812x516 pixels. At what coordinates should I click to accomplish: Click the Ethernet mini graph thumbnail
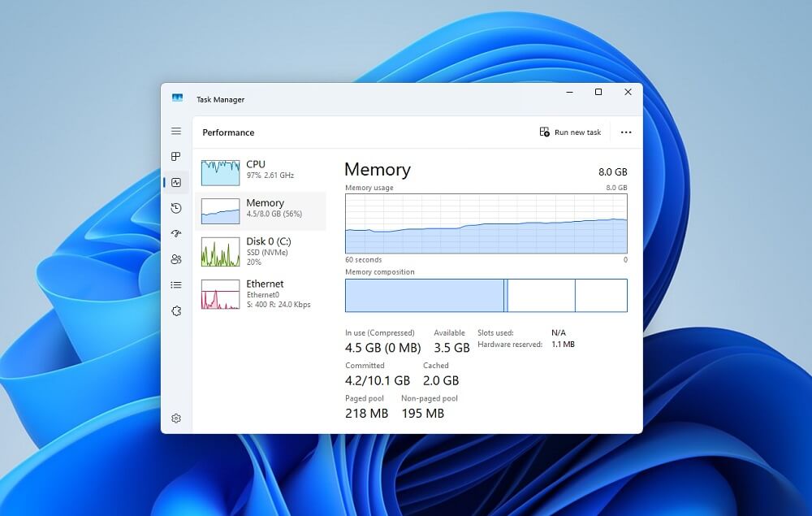pos(221,293)
